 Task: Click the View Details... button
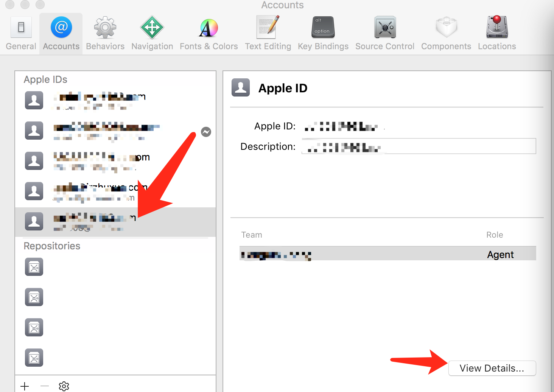tap(492, 368)
